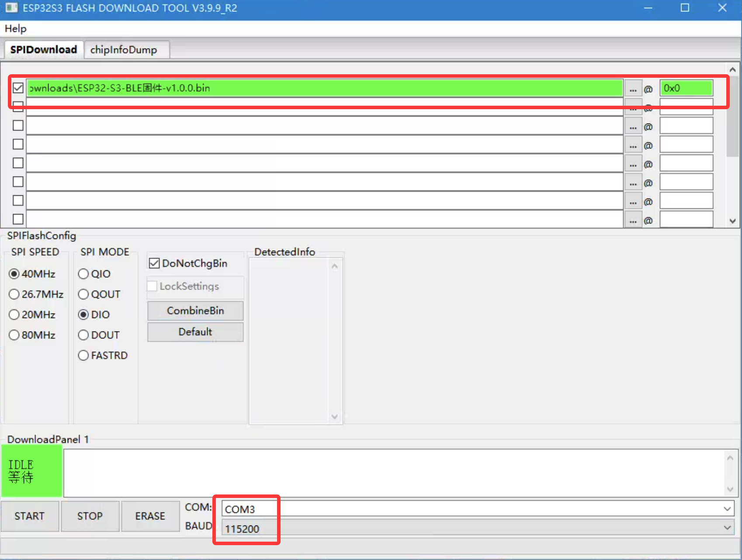This screenshot has width=742, height=560.
Task: Open the COM port dropdown
Action: click(727, 509)
